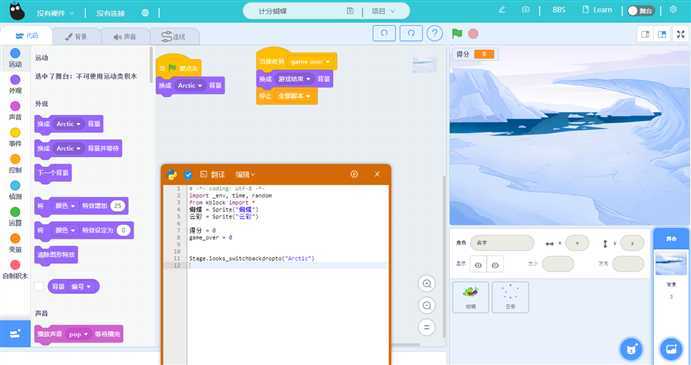Open the extension button at palette bottom
The width and height of the screenshot is (691, 365).
[x=15, y=334]
